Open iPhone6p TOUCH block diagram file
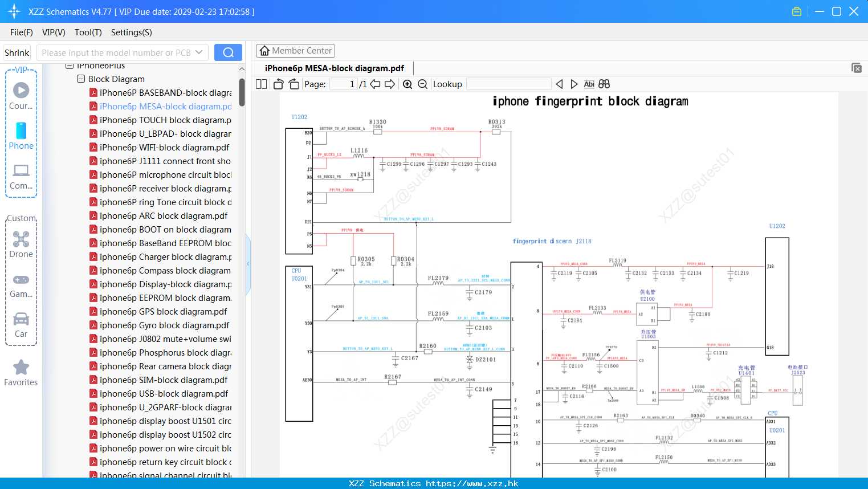Screen dimensions: 868x489 (160, 120)
